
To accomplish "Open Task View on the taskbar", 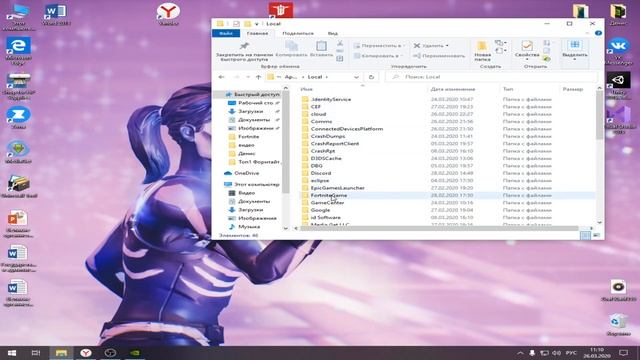I will pyautogui.click(x=36, y=353).
